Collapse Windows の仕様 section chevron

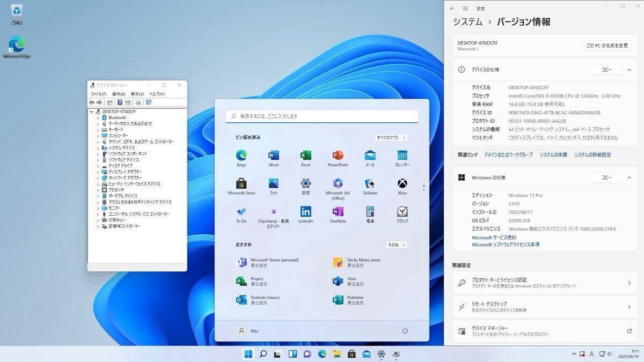click(x=630, y=178)
